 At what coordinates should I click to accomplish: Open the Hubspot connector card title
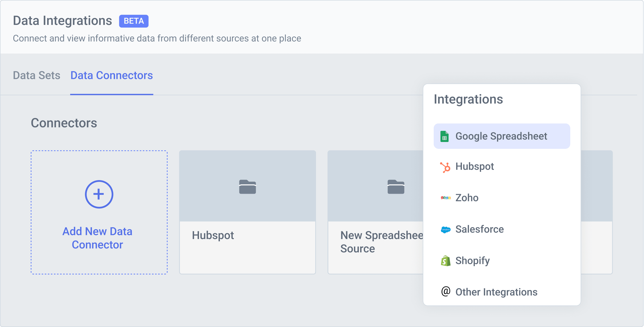click(x=213, y=235)
